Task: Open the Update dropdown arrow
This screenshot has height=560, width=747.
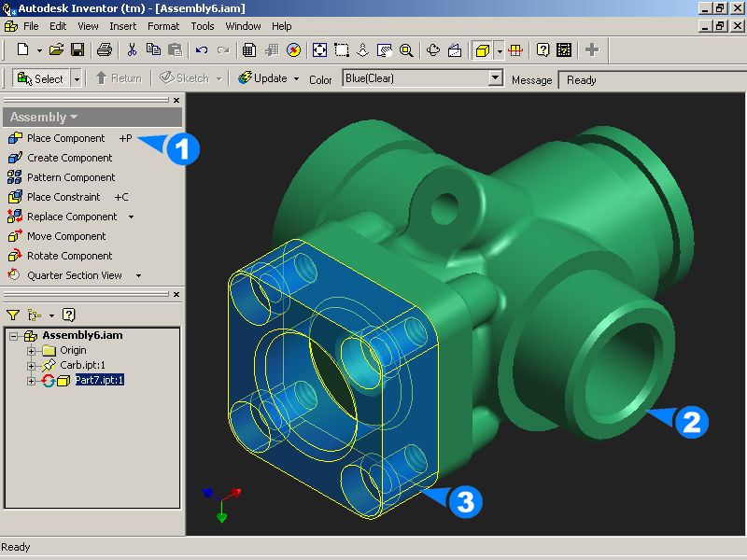Action: (296, 78)
